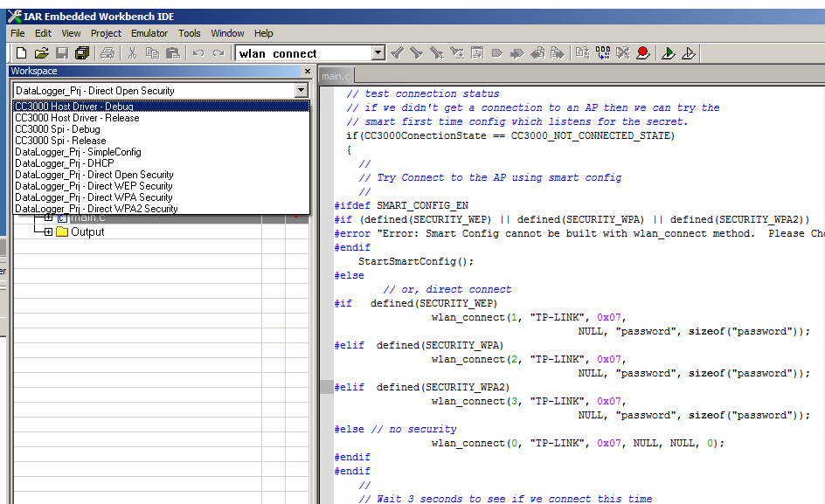Start Download and Debug with green arrow
This screenshot has height=504, width=825.
[669, 53]
